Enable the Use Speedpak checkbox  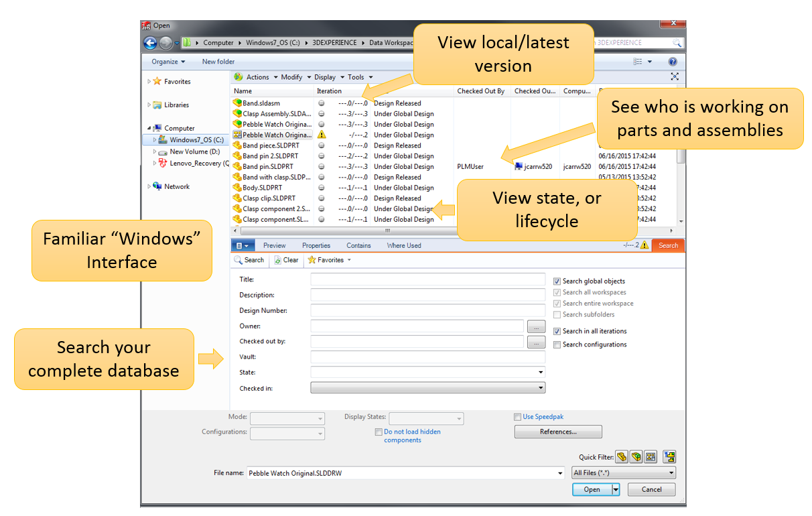tap(517, 417)
